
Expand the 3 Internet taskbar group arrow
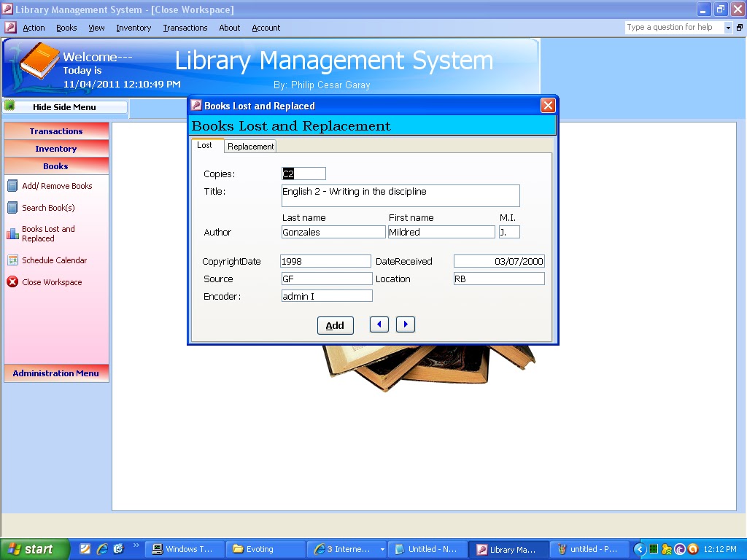(x=382, y=550)
